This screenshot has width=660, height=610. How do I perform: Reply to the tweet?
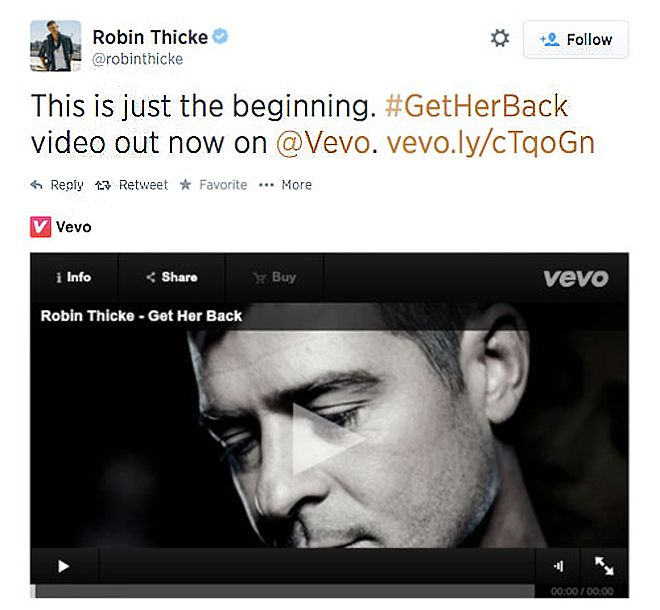[57, 185]
